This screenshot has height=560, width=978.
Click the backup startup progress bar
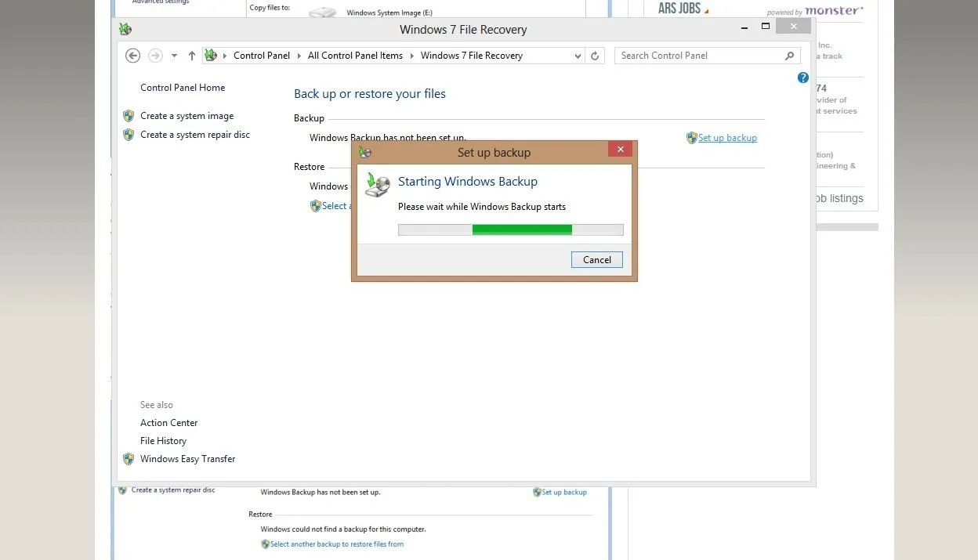pyautogui.click(x=511, y=229)
